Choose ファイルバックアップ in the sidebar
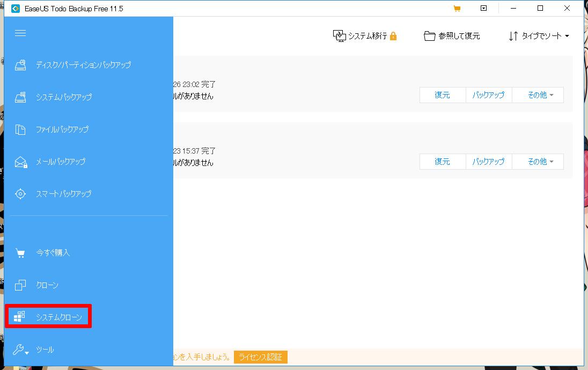Screen dimensions: 588x370 62,129
